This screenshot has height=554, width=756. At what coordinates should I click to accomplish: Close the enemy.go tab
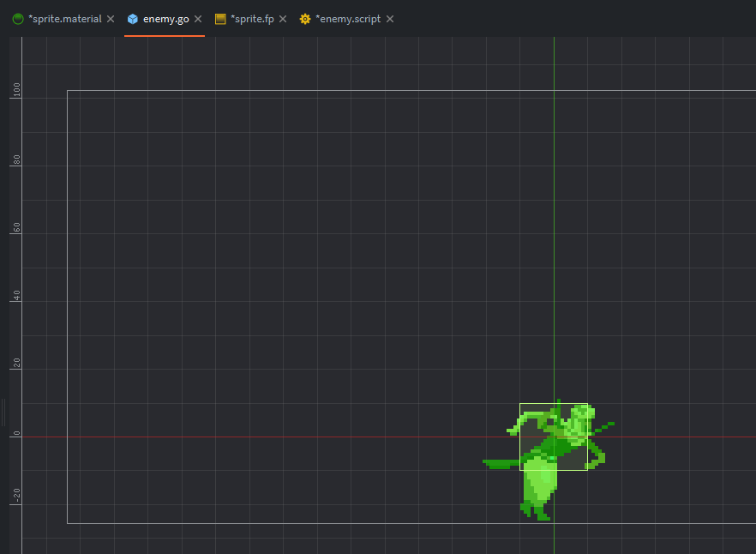coord(198,19)
